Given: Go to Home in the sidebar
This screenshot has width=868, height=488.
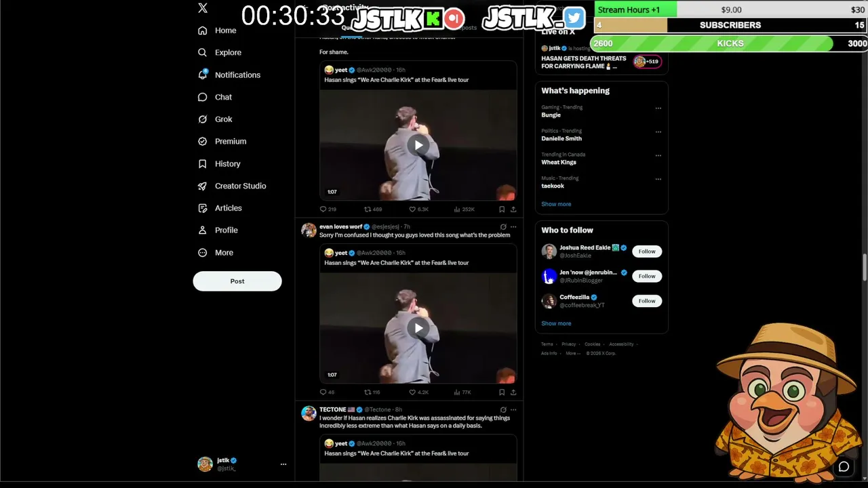Looking at the screenshot, I should (217, 30).
